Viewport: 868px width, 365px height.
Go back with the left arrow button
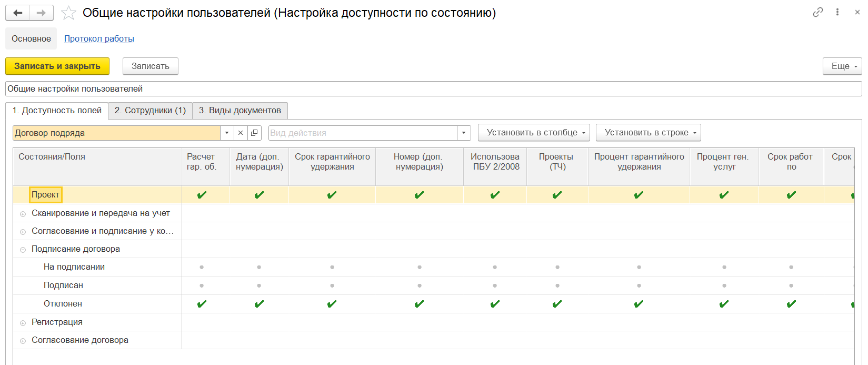tap(17, 13)
